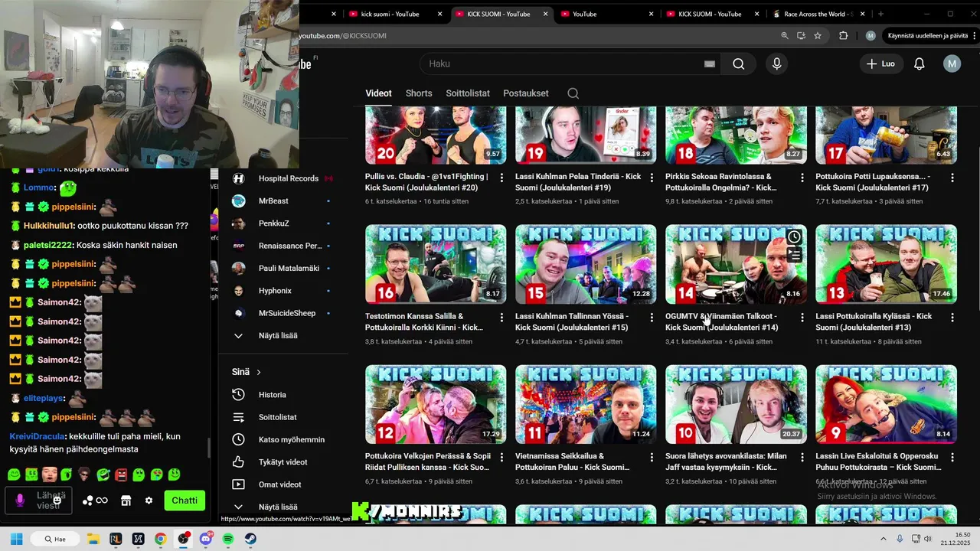
Task: Open Steam from the Windows taskbar
Action: (250, 539)
